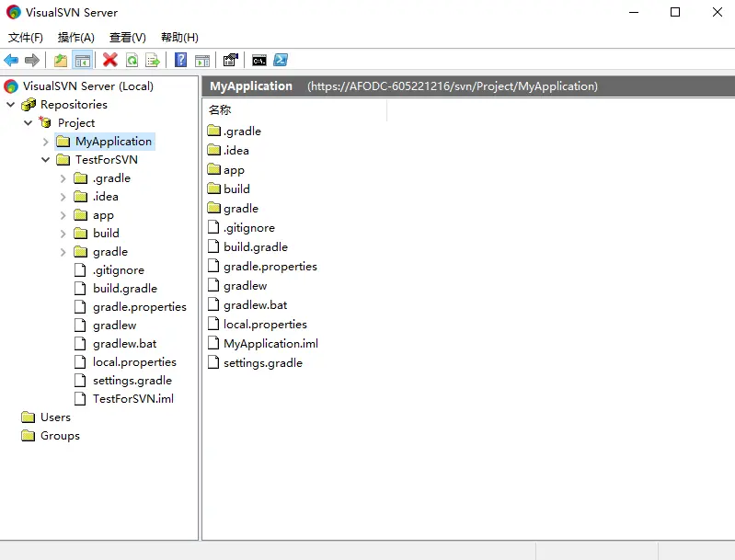Image resolution: width=735 pixels, height=560 pixels.
Task: Open Properties toolbar icon
Action: click(231, 60)
